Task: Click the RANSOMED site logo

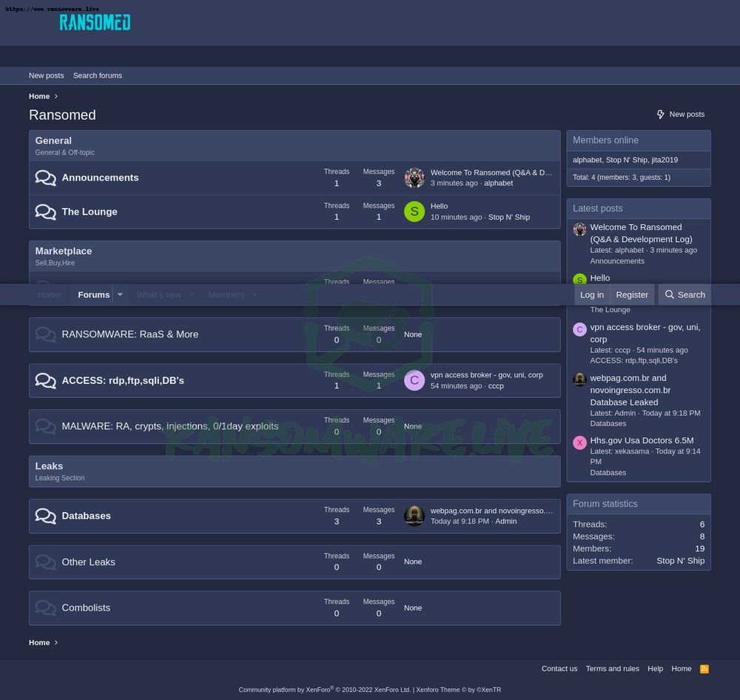Action: pos(95,23)
